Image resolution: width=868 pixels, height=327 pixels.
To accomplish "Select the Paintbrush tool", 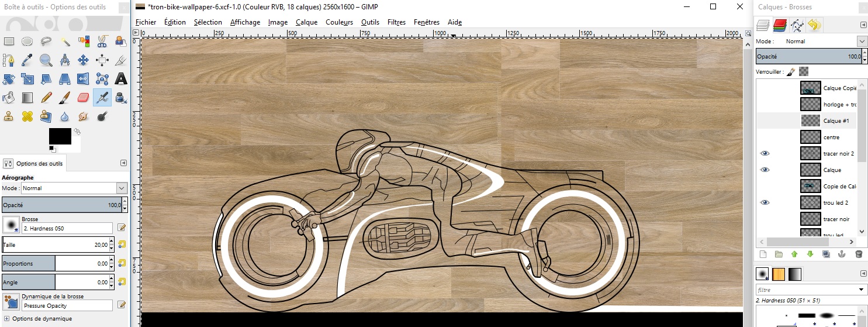I will 65,97.
